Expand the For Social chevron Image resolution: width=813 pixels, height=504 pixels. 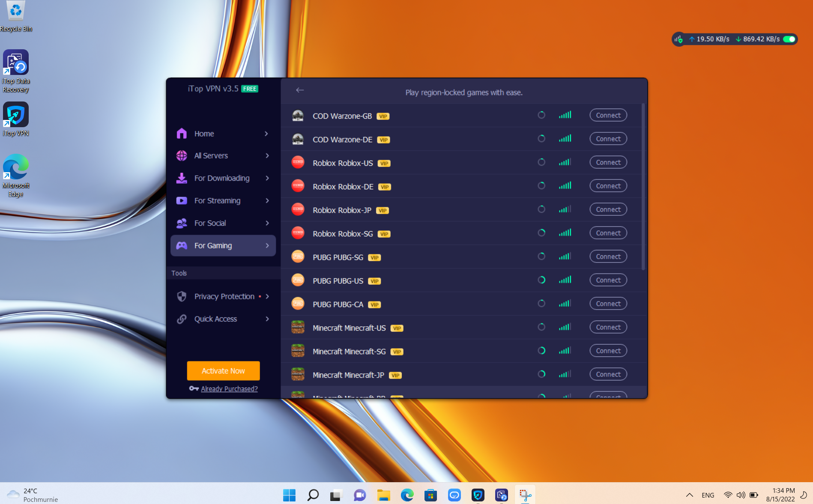tap(267, 223)
